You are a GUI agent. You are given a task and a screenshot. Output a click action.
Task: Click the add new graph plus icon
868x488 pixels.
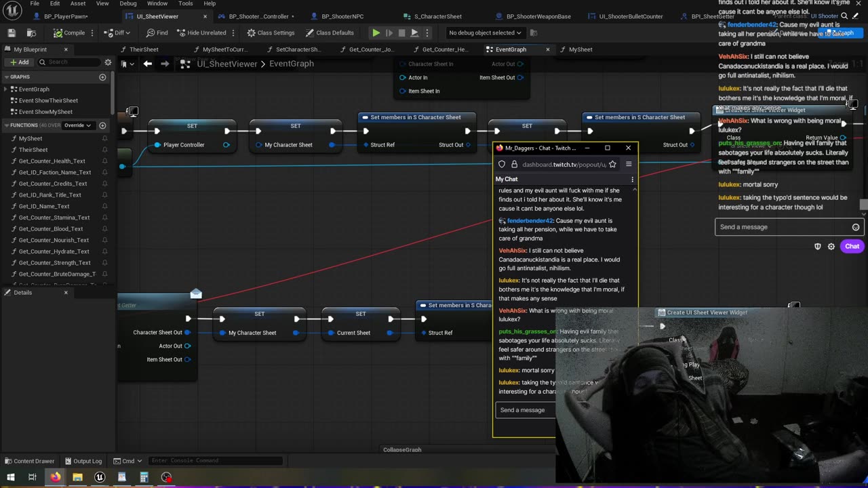102,77
